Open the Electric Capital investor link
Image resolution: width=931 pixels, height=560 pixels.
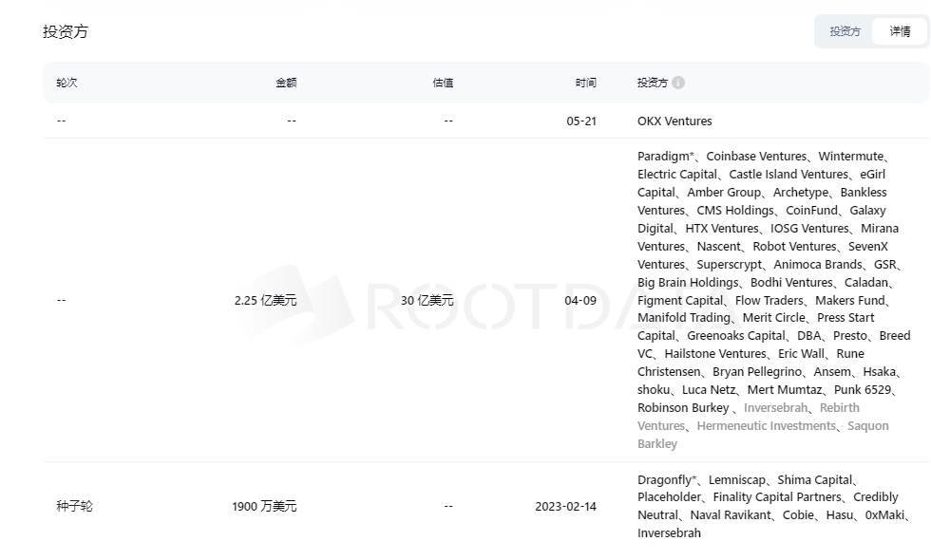[677, 175]
